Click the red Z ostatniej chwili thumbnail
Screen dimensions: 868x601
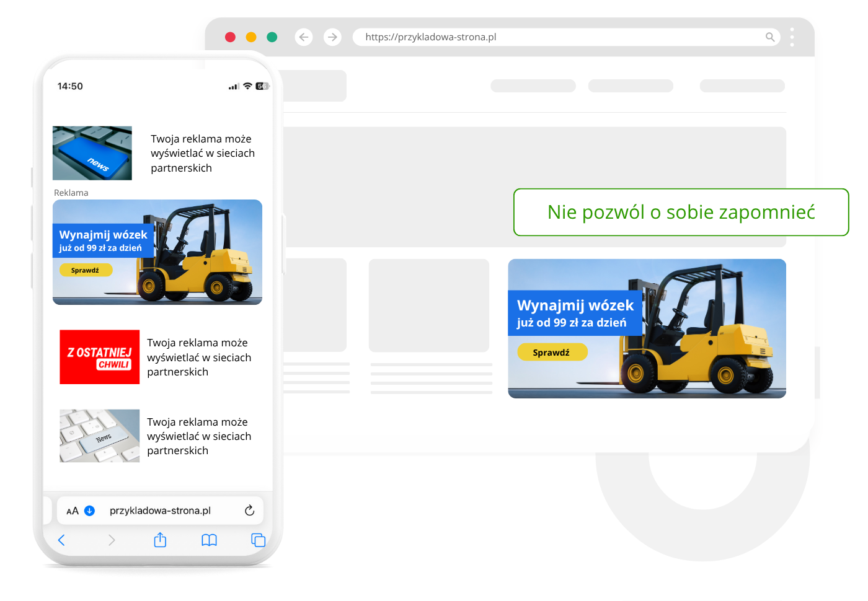pyautogui.click(x=99, y=357)
